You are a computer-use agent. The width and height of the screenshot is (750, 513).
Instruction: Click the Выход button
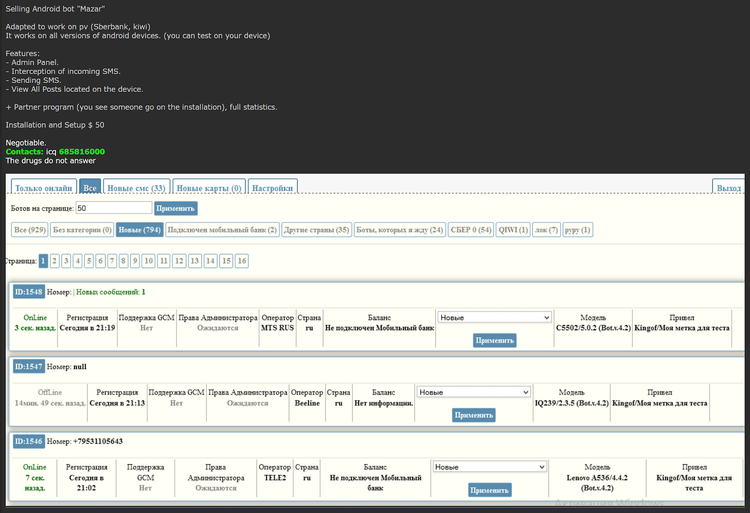729,187
